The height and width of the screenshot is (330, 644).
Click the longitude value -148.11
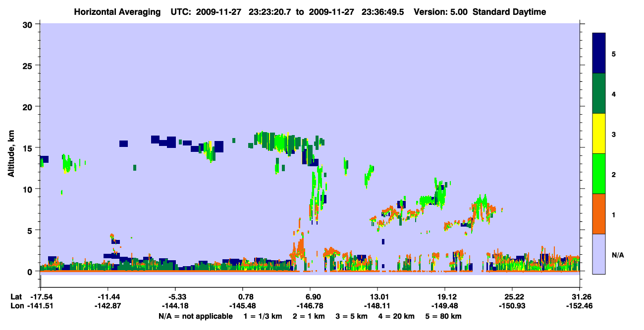tap(377, 306)
